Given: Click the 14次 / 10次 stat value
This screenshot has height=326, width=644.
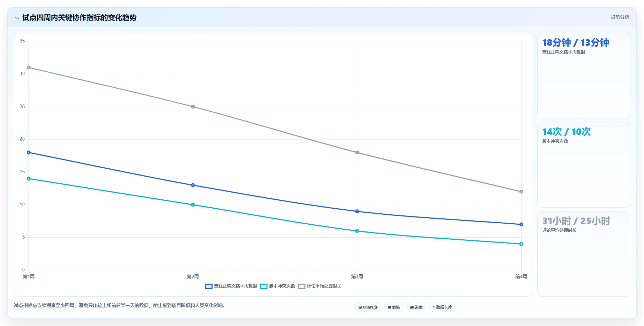Looking at the screenshot, I should click(x=566, y=132).
